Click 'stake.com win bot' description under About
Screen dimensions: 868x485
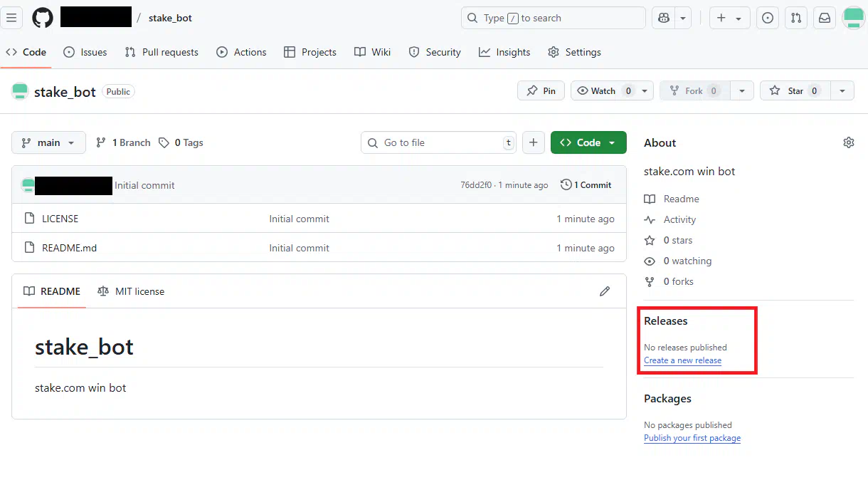[x=689, y=172]
